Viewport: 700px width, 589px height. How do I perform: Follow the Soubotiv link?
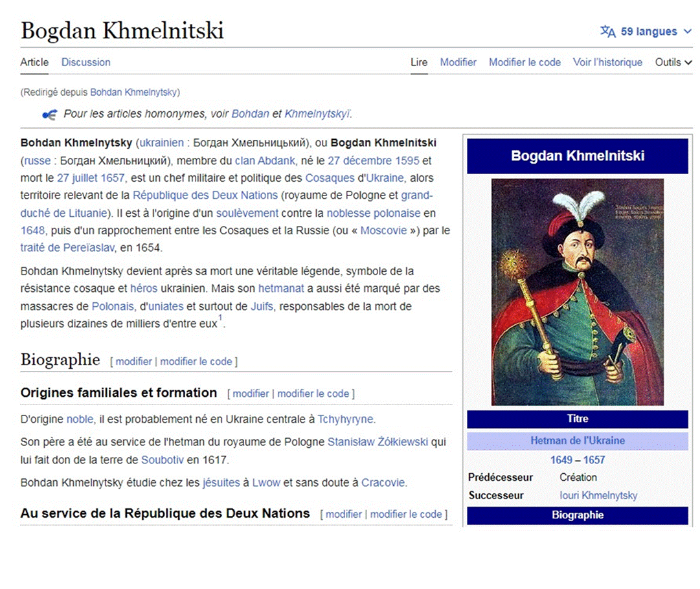[x=163, y=460]
